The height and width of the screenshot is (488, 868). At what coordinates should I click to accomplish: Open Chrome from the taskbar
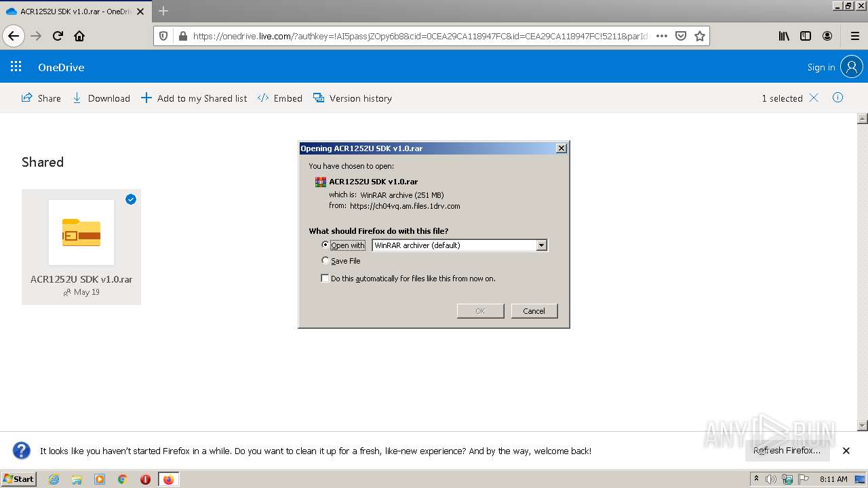pos(123,479)
